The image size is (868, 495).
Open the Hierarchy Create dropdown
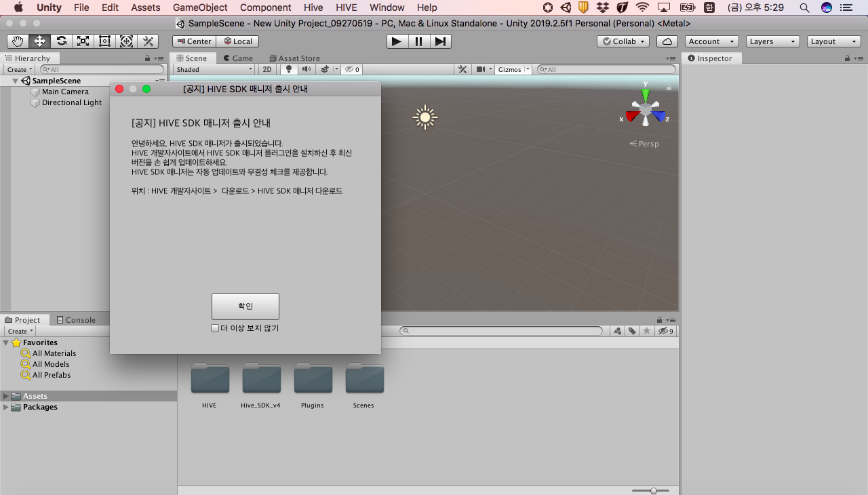[x=20, y=69]
